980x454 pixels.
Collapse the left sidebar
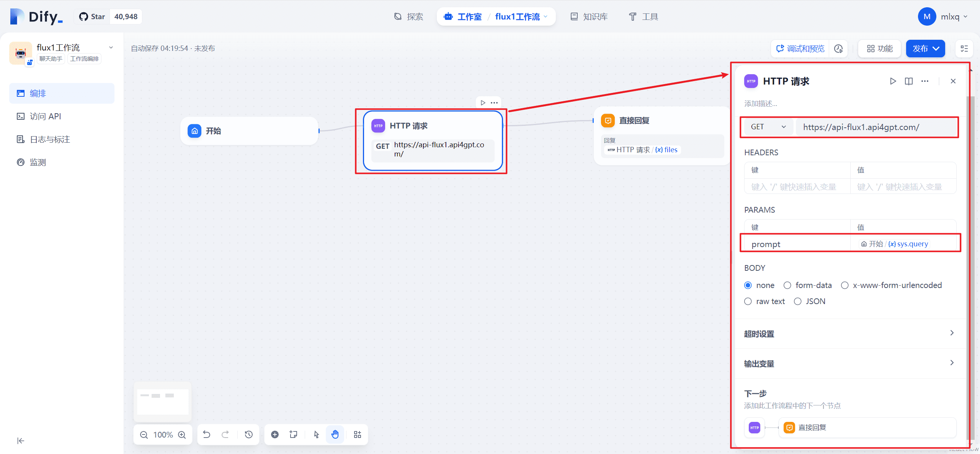pos(21,441)
